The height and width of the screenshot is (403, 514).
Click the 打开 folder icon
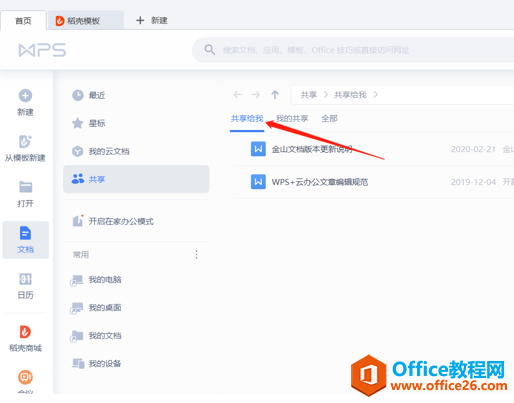(25, 187)
